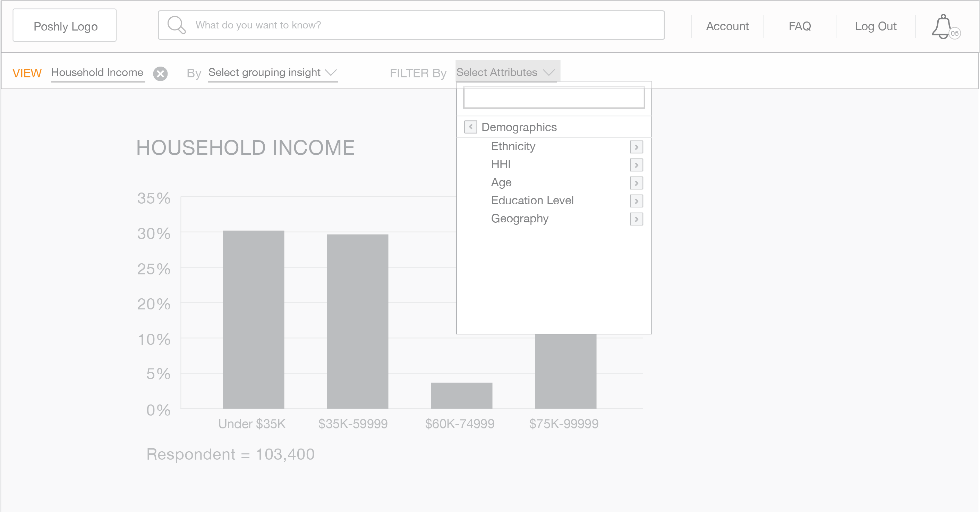
Task: Click the 'Under $35K' axis label
Action: point(252,424)
